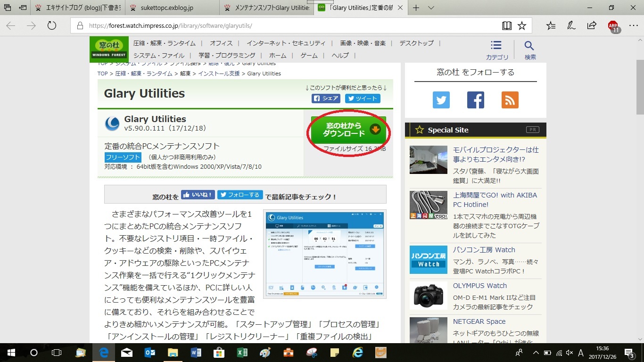This screenshot has width=644, height=362.
Task: Close the Glary Utilities tab
Action: pos(400,8)
